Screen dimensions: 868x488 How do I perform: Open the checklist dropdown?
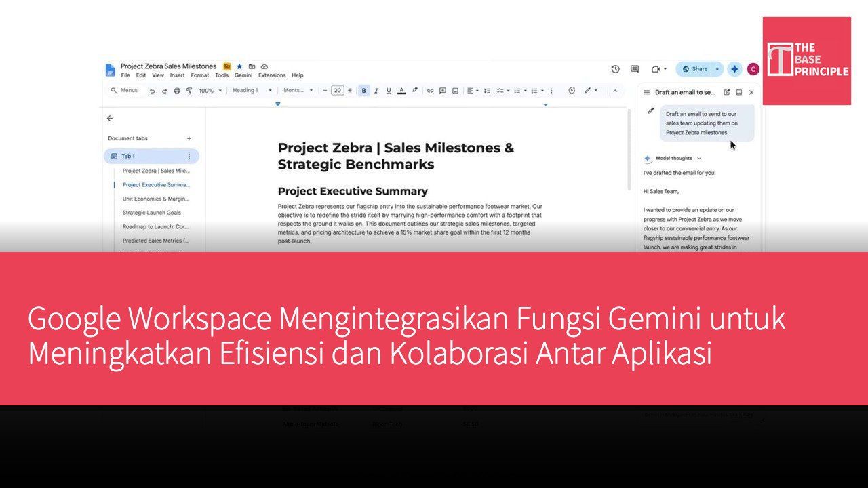point(502,90)
